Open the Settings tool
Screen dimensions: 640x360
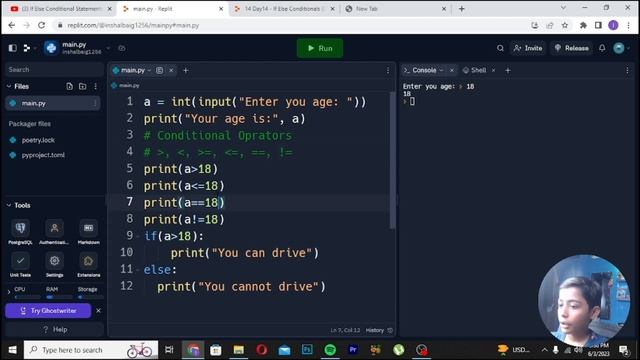54,264
